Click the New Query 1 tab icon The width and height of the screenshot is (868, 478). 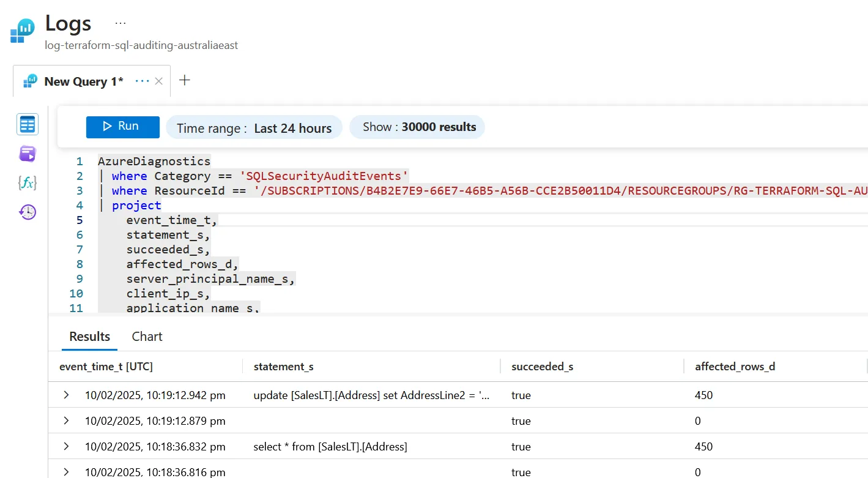pos(29,81)
